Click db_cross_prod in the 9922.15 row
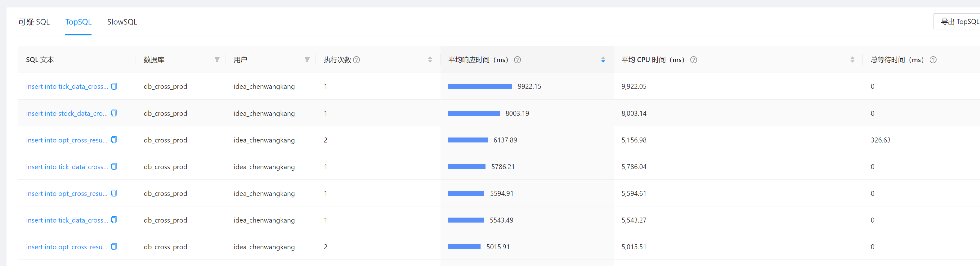The image size is (980, 266). (x=165, y=86)
